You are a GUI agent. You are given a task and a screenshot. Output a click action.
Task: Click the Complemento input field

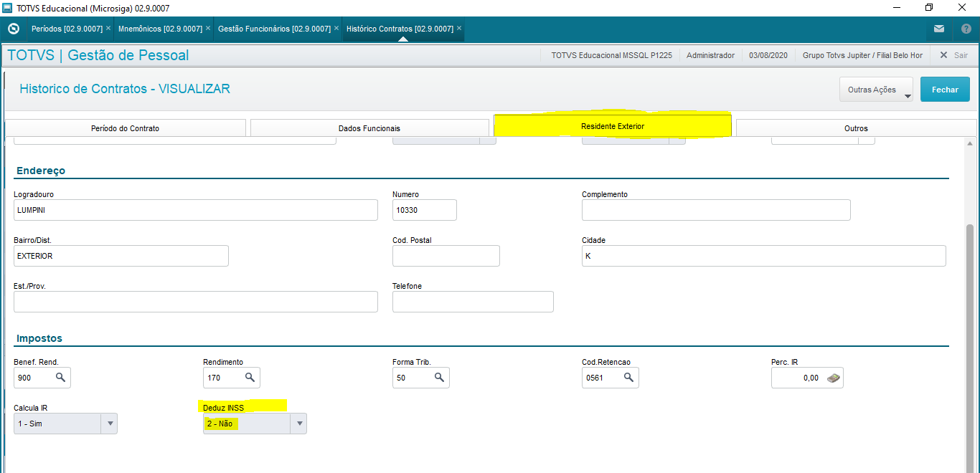(x=716, y=210)
